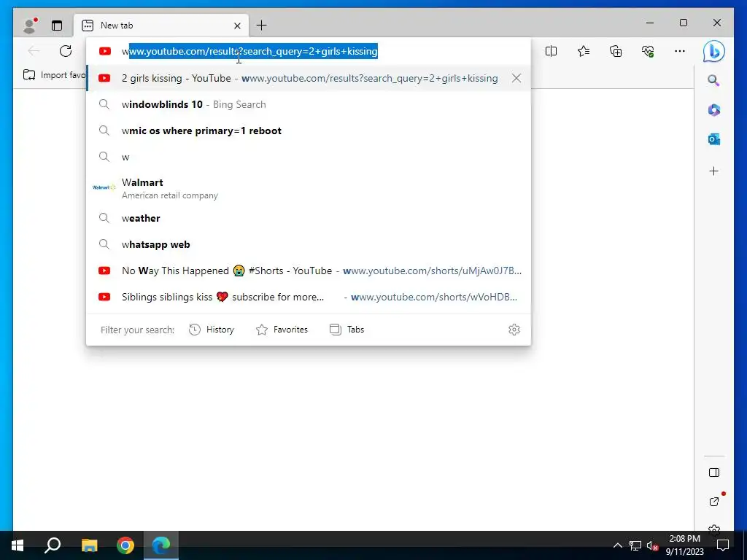The image size is (747, 560).
Task: Select the New tab tab
Action: (x=161, y=26)
